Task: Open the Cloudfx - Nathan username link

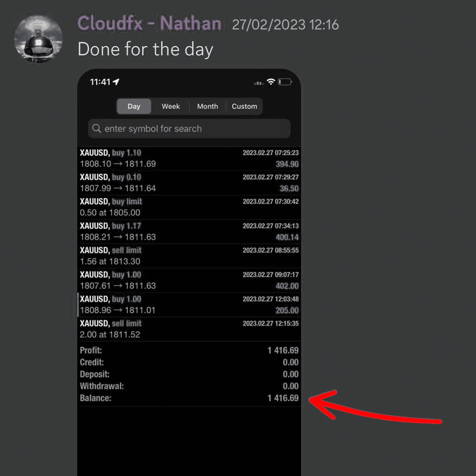Action: 149,23
